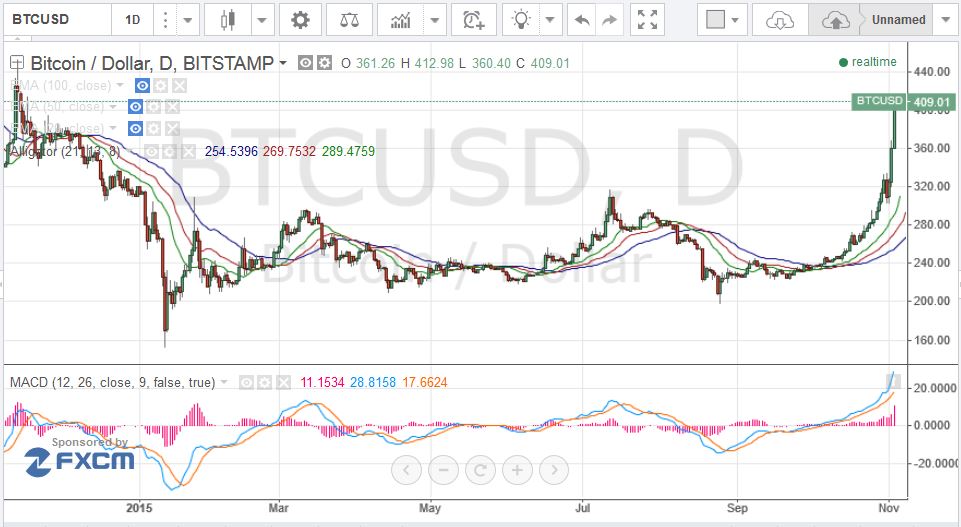Image resolution: width=961 pixels, height=527 pixels.
Task: Redo the chart action
Action: (609, 20)
